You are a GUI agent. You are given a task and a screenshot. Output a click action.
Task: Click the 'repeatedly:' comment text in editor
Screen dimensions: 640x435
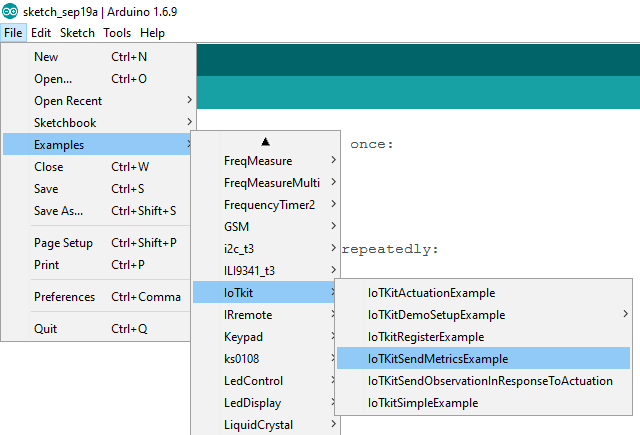tap(390, 249)
